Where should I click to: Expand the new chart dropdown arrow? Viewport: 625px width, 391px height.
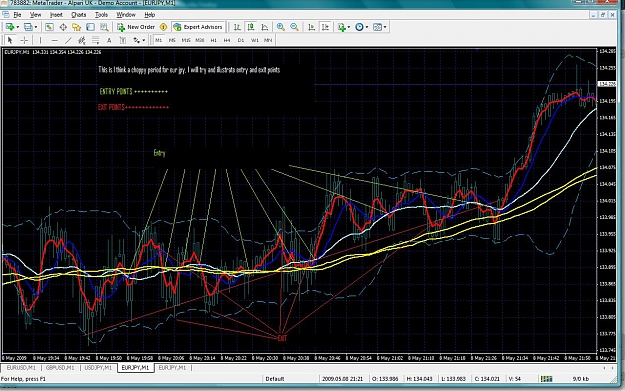[18, 27]
